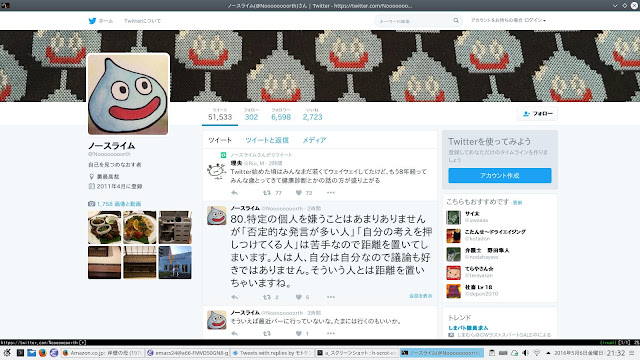Expand the hidden system tray icons arrow
The width and height of the screenshot is (640, 360).
tap(548, 353)
